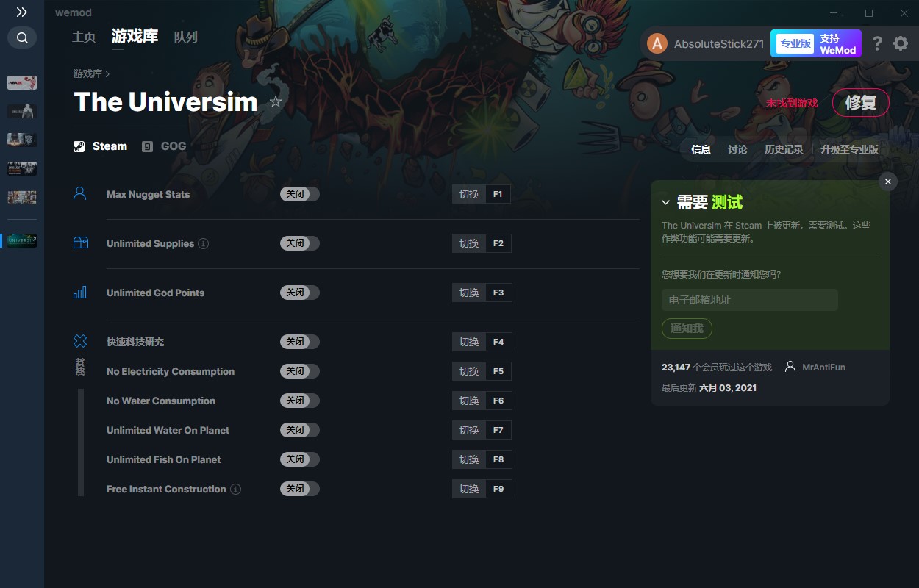This screenshot has width=919, height=588.
Task: Click the F3 hotkey for Unlimited God Points
Action: (498, 293)
